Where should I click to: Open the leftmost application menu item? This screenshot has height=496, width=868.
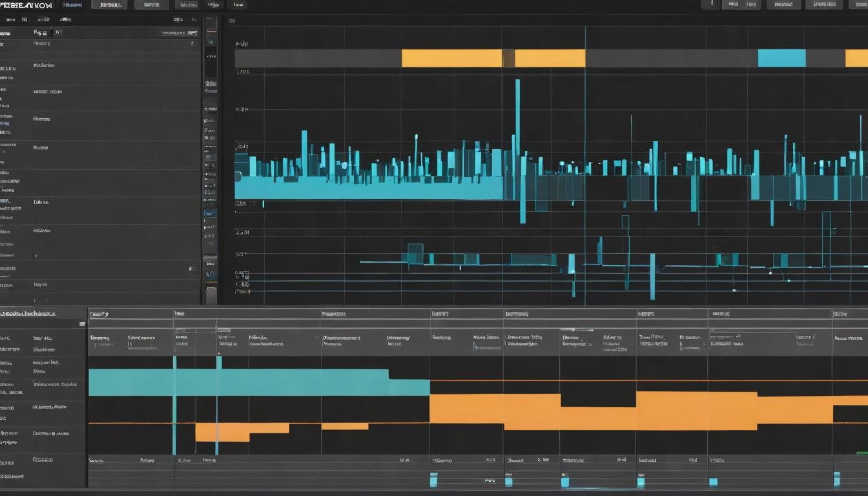point(71,5)
